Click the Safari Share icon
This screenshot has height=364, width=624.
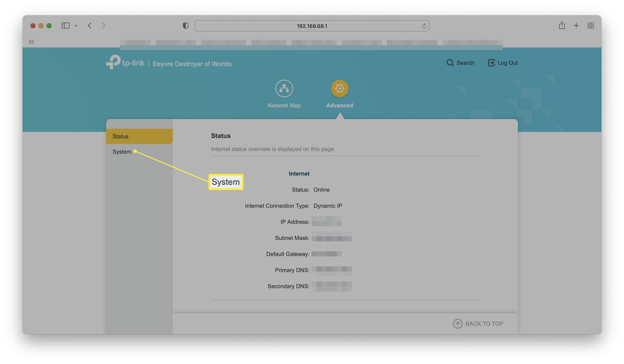pyautogui.click(x=562, y=26)
